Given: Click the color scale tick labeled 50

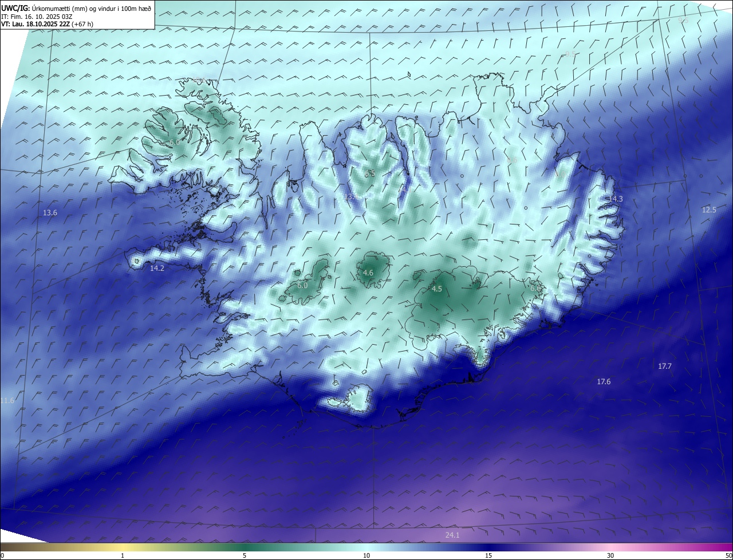Looking at the screenshot, I should point(728,555).
